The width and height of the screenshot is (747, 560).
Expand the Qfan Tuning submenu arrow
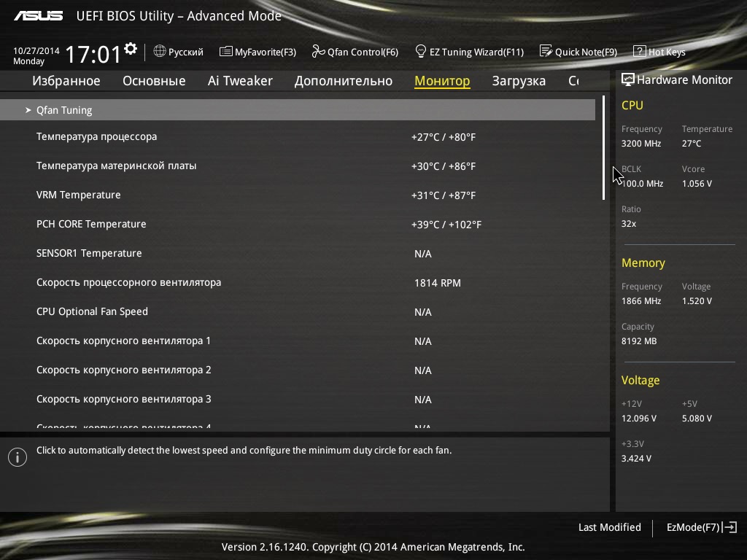pyautogui.click(x=28, y=110)
